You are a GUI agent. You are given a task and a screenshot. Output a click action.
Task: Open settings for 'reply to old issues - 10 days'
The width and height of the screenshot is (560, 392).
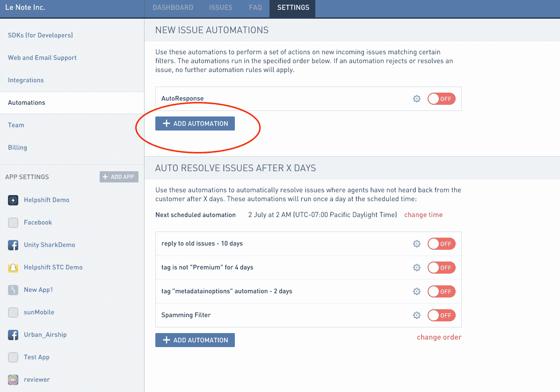click(x=417, y=243)
